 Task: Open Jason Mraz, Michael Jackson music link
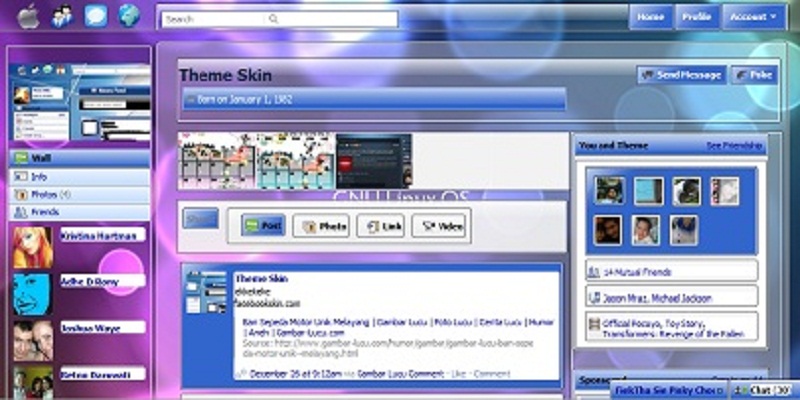click(657, 298)
